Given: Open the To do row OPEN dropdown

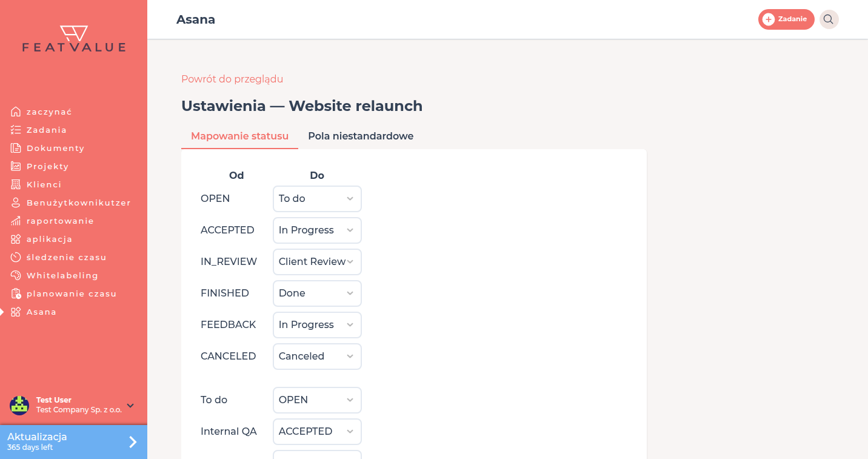Looking at the screenshot, I should (317, 400).
